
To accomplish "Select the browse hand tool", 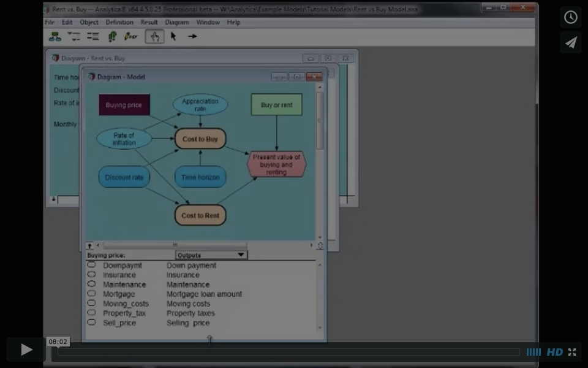I will click(154, 37).
